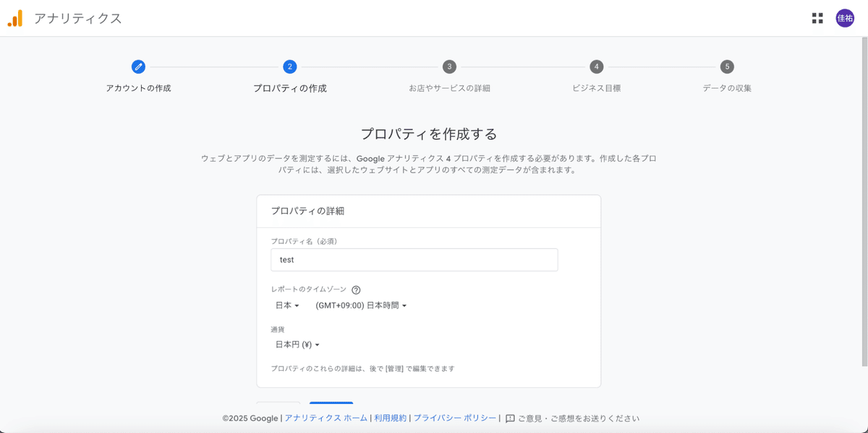The width and height of the screenshot is (868, 433).
Task: Focus the プロパティ名 input field containing test
Action: pos(414,260)
